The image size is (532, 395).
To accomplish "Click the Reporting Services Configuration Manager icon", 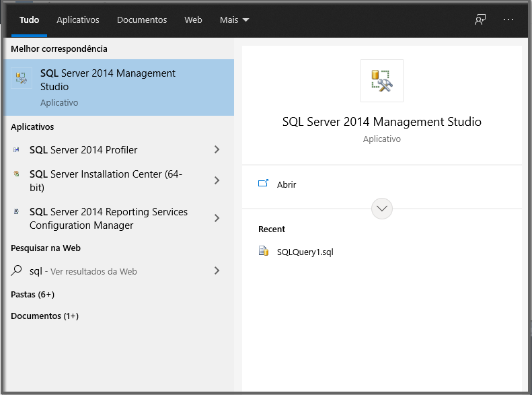I will click(x=16, y=211).
